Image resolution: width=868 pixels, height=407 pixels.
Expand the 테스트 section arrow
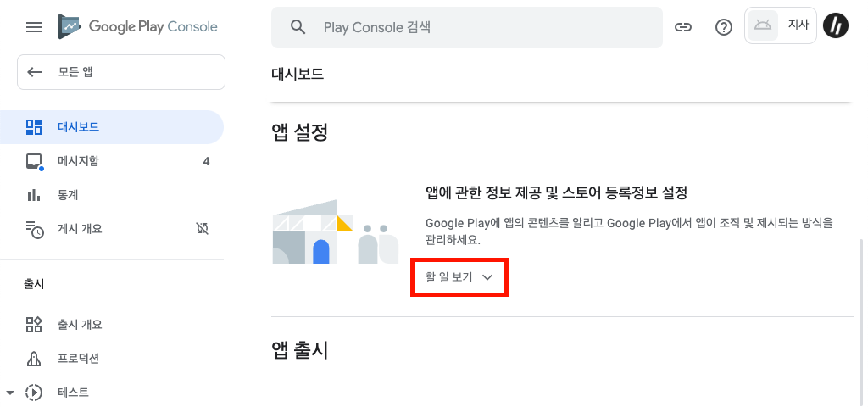(10, 393)
